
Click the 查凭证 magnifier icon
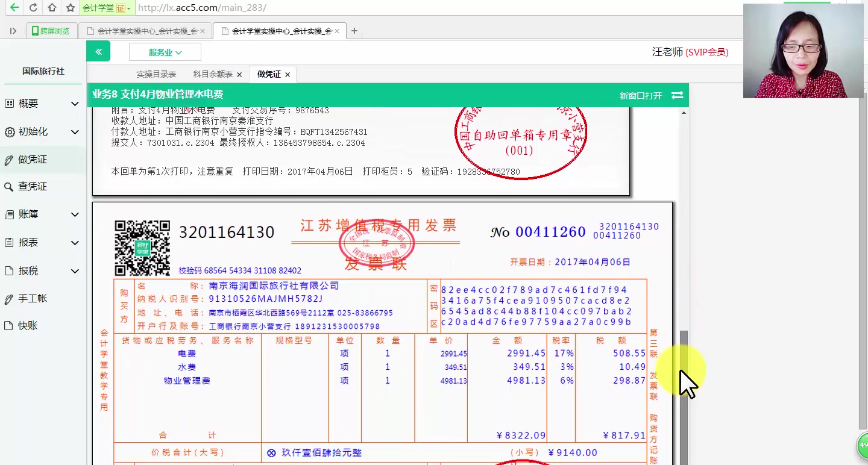(9, 187)
